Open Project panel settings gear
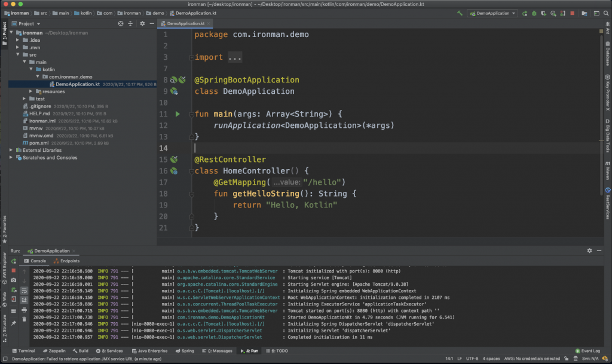This screenshot has height=364, width=612. pos(142,24)
